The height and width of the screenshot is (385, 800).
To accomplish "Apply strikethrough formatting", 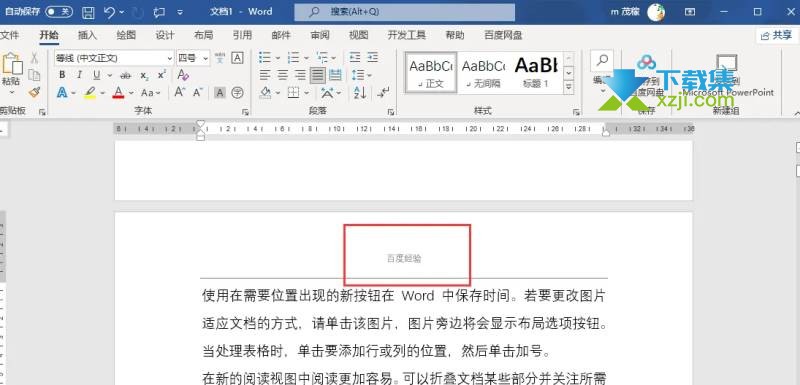I will click(x=126, y=75).
